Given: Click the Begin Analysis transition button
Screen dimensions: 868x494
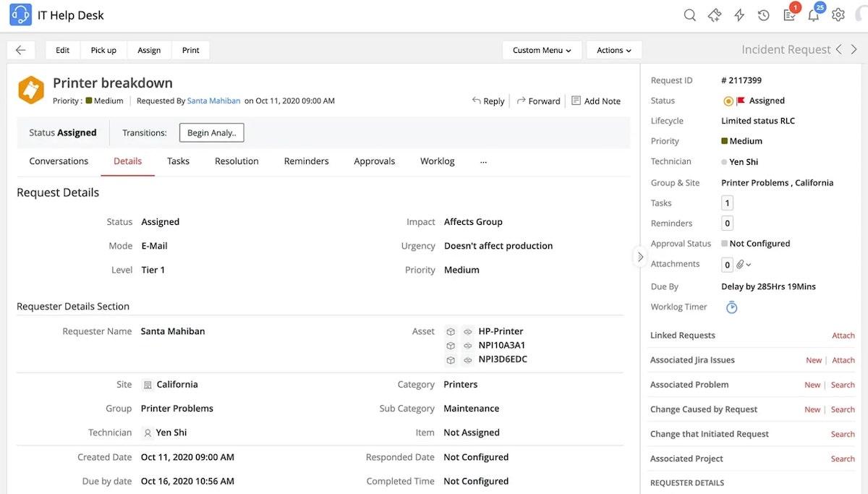Looking at the screenshot, I should (211, 133).
